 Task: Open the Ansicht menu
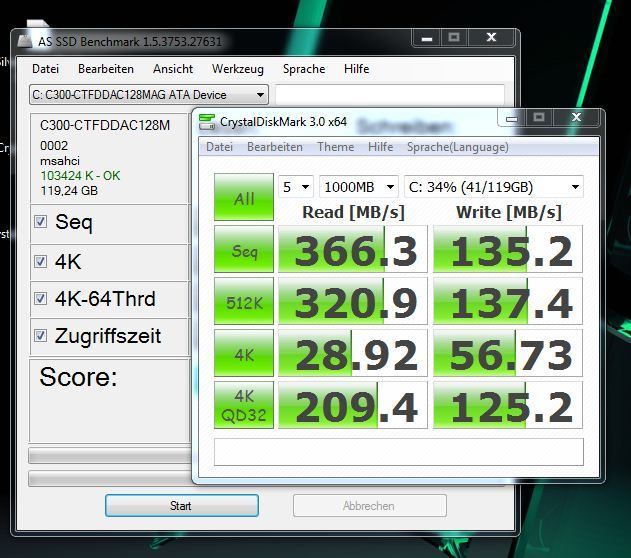click(x=173, y=69)
